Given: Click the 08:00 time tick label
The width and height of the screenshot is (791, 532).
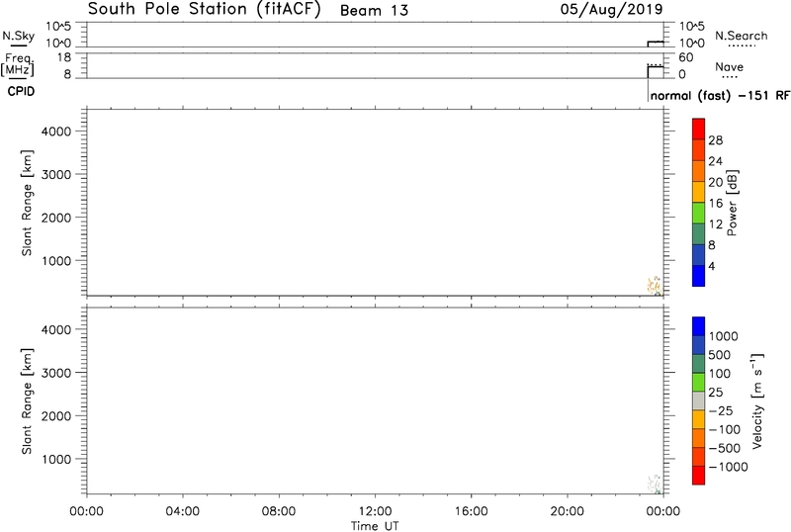Looking at the screenshot, I should coord(279,511).
